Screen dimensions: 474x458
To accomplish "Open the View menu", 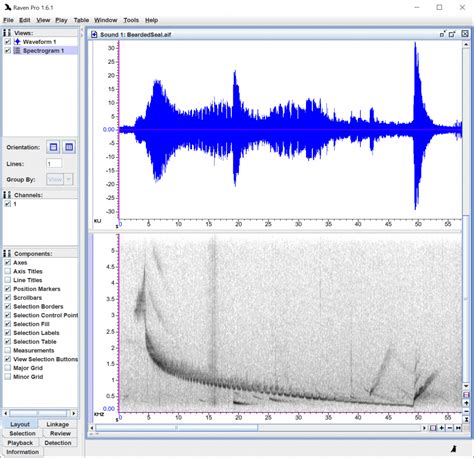I will point(43,20).
